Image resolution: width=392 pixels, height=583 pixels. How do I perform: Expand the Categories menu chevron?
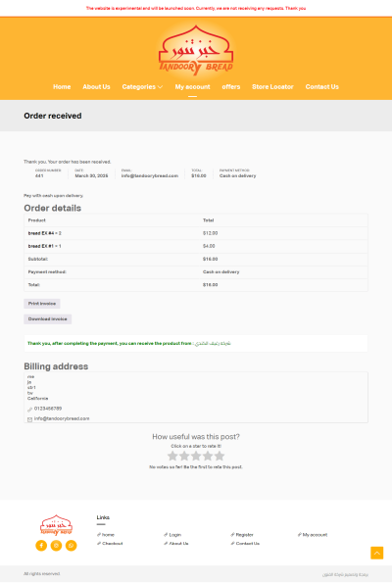(161, 87)
